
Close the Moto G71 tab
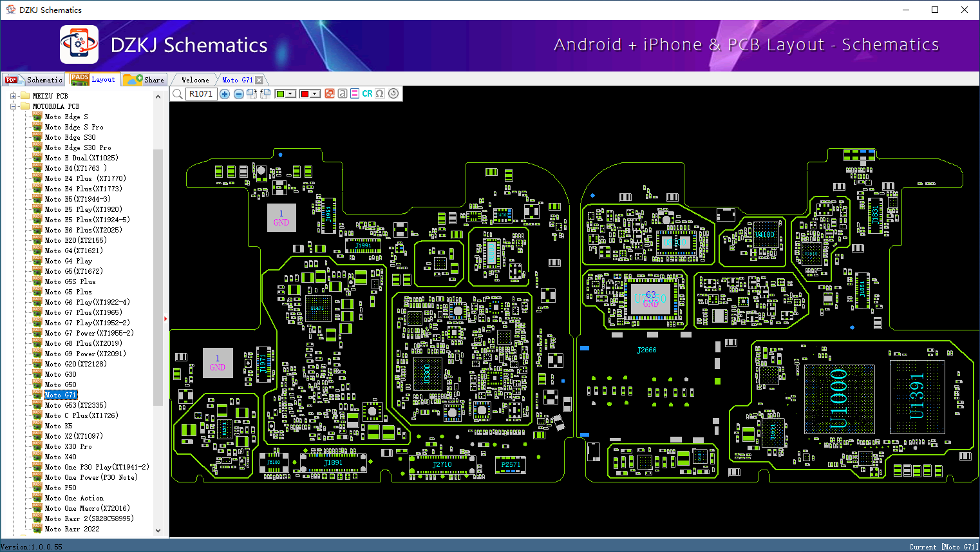[x=259, y=81]
